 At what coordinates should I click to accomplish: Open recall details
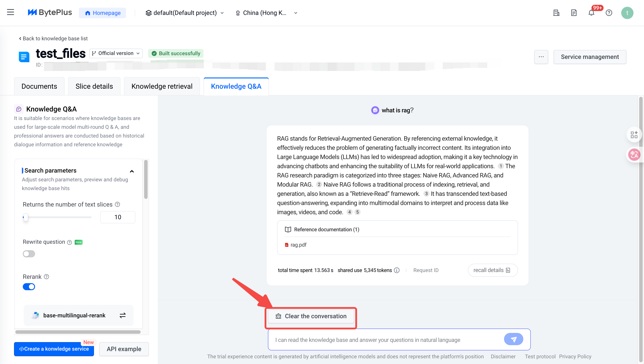(492, 270)
